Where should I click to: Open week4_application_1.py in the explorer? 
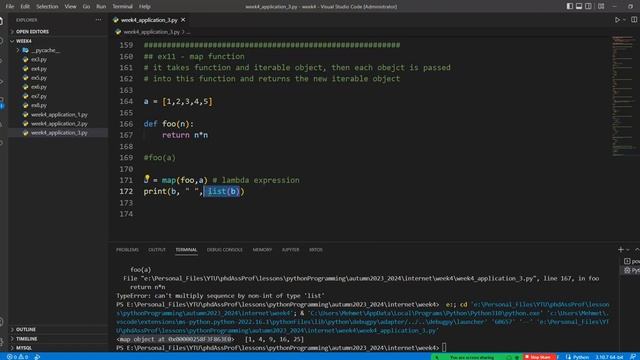pyautogui.click(x=59, y=115)
